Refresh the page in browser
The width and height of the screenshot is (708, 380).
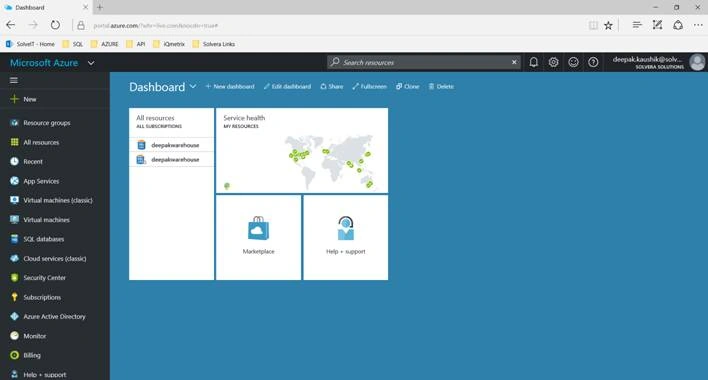point(55,25)
